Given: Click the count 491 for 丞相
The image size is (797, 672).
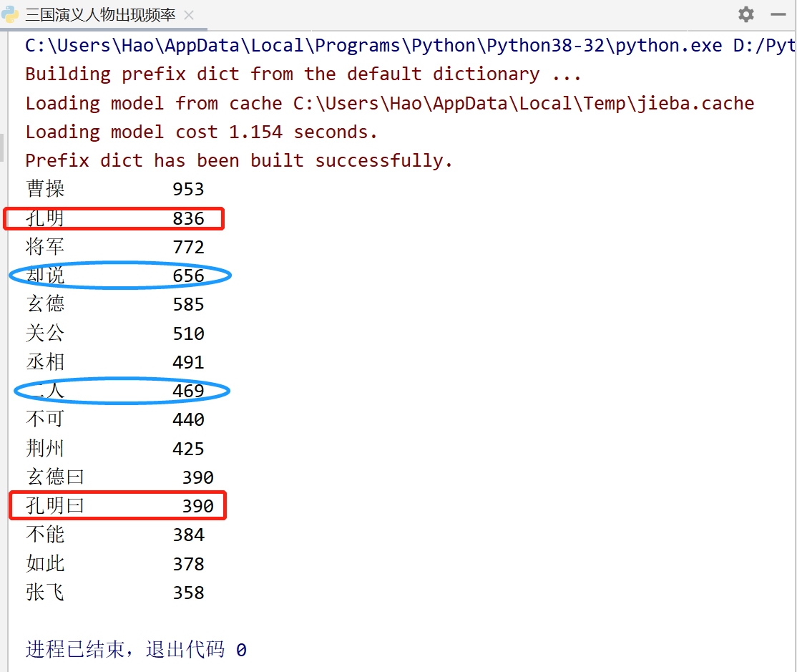Looking at the screenshot, I should click(188, 362).
